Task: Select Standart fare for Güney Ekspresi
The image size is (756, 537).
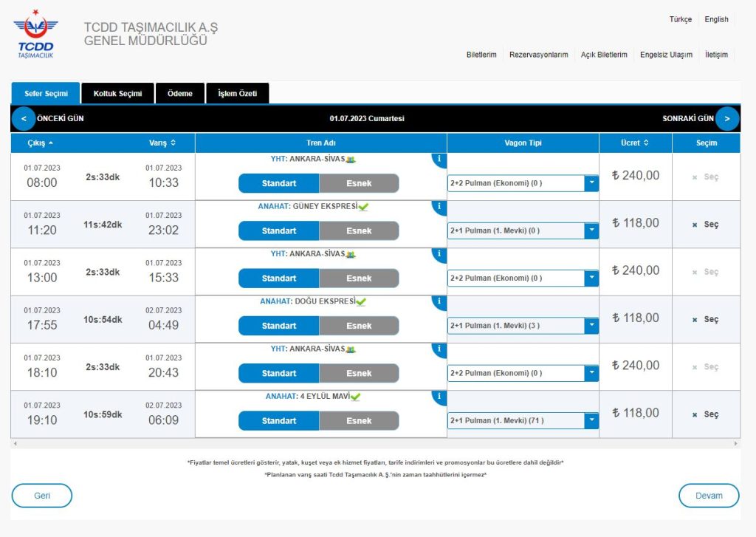Action: coord(279,231)
